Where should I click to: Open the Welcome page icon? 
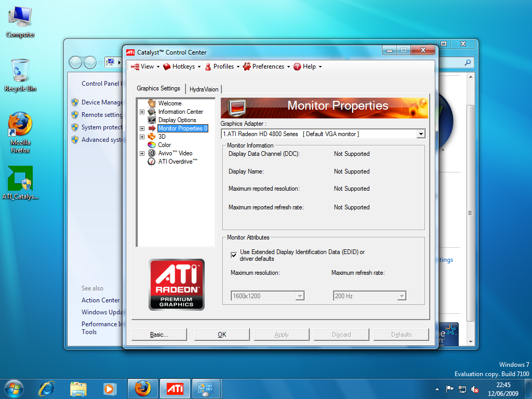click(170, 103)
